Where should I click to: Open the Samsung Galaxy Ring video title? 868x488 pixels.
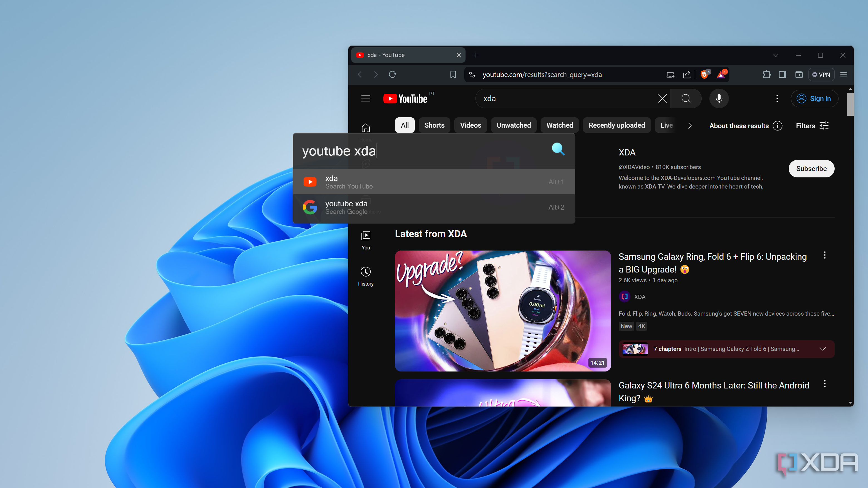(x=712, y=263)
